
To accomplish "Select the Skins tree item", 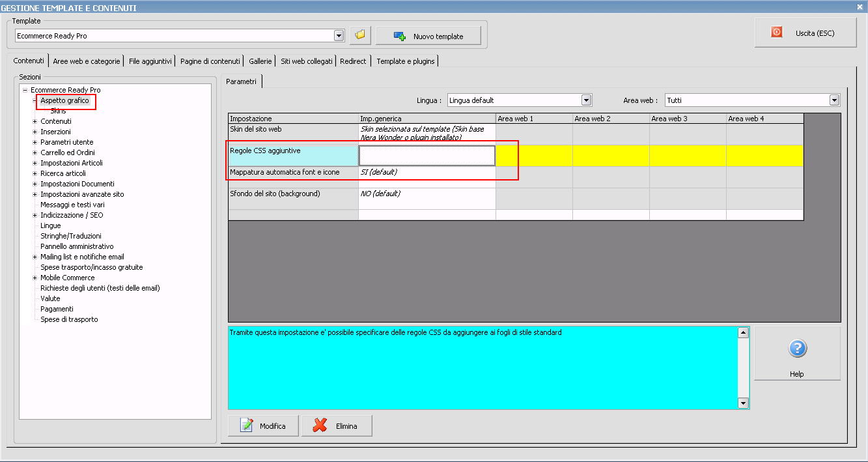I will click(58, 111).
